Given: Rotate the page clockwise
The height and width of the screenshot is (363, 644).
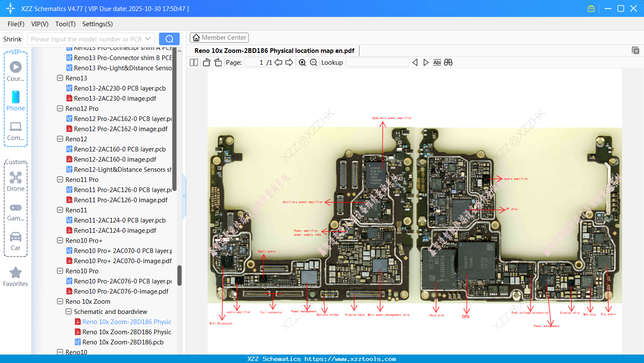Looking at the screenshot, I should (x=218, y=63).
